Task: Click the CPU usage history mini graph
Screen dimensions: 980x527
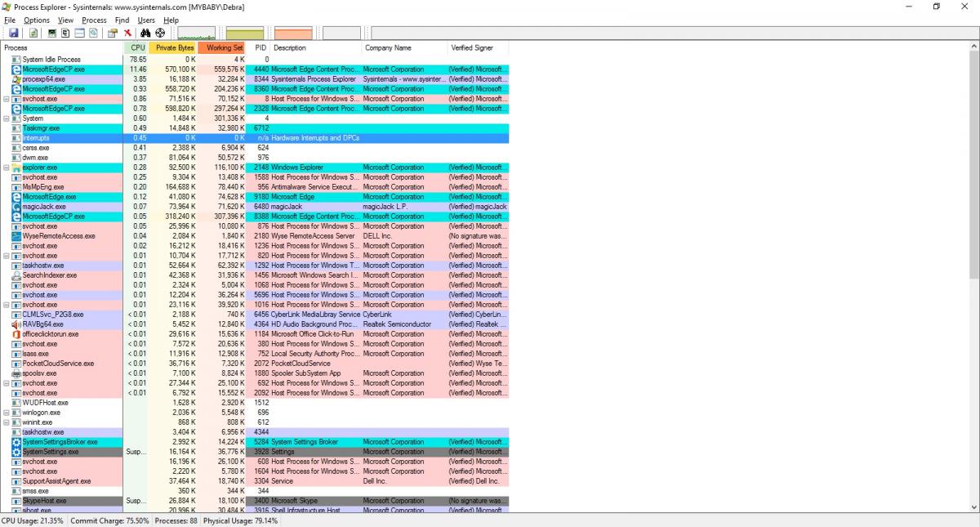Action: click(196, 33)
